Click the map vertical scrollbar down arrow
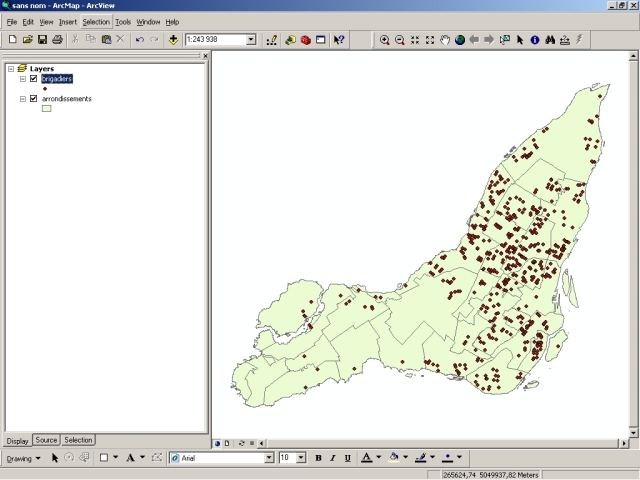The image size is (640, 480). pyautogui.click(x=633, y=433)
